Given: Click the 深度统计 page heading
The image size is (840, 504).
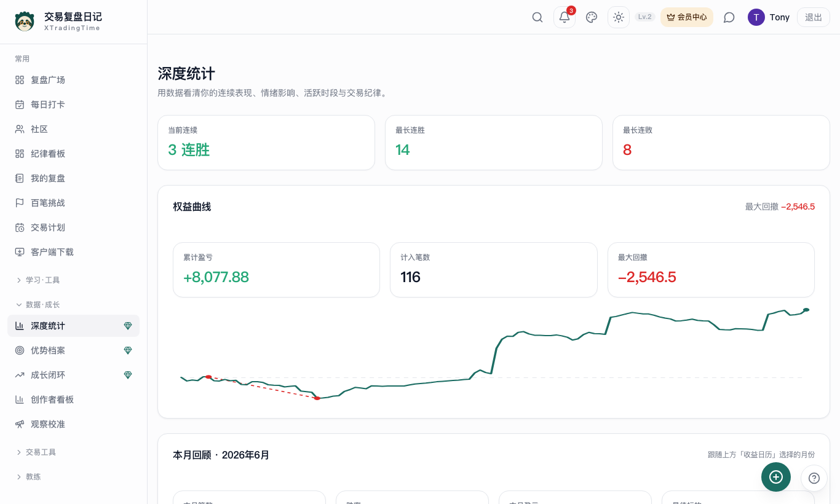Looking at the screenshot, I should tap(186, 74).
